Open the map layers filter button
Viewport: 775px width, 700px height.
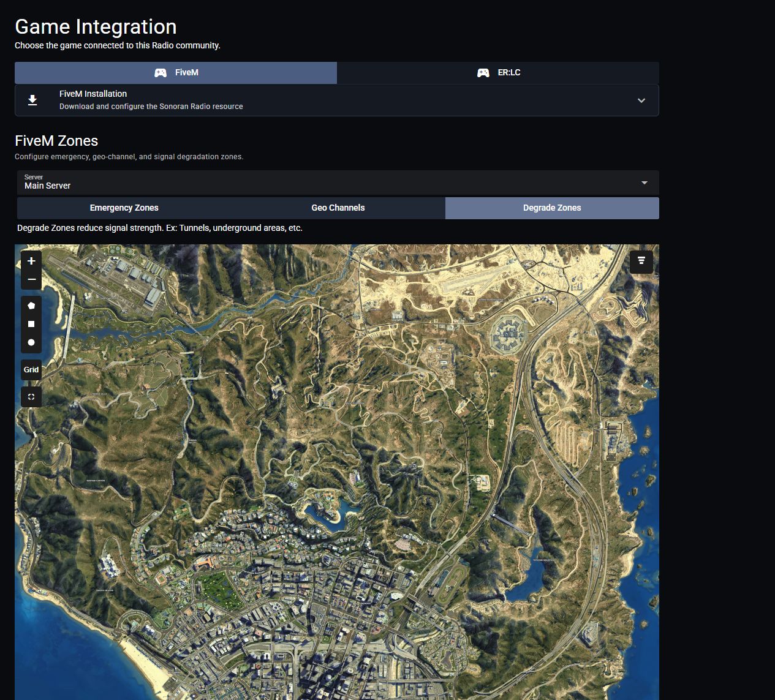[641, 262]
